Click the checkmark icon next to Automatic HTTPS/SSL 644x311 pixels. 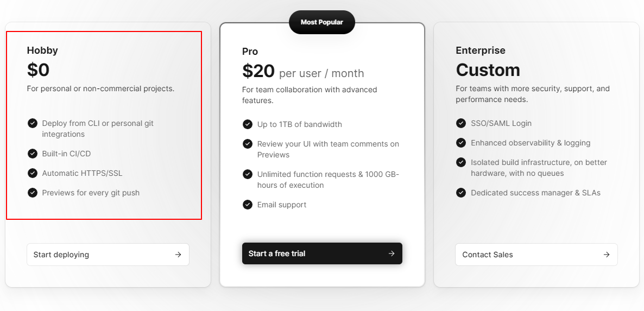coord(33,173)
